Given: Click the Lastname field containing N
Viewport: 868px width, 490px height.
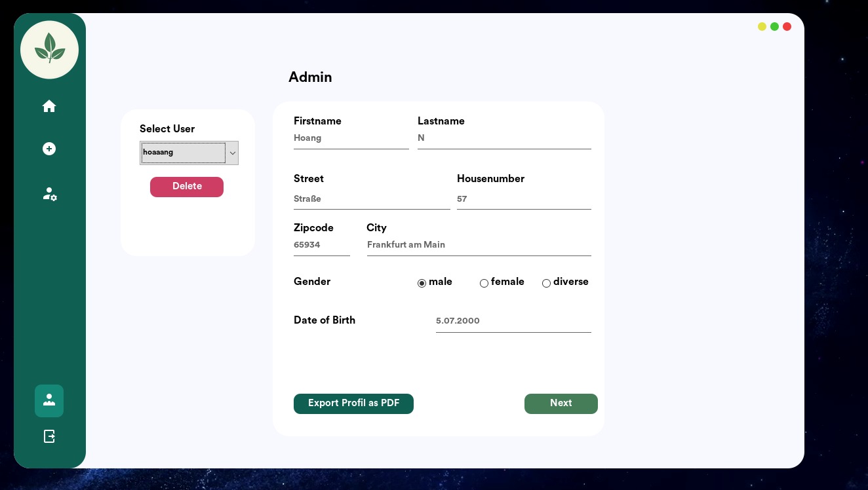Looking at the screenshot, I should tap(504, 138).
